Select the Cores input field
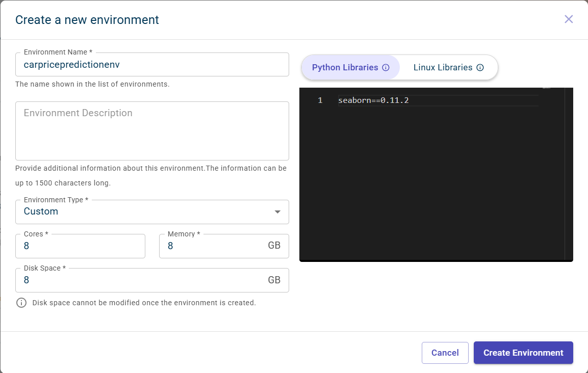Viewport: 588px width, 373px height. [80, 246]
